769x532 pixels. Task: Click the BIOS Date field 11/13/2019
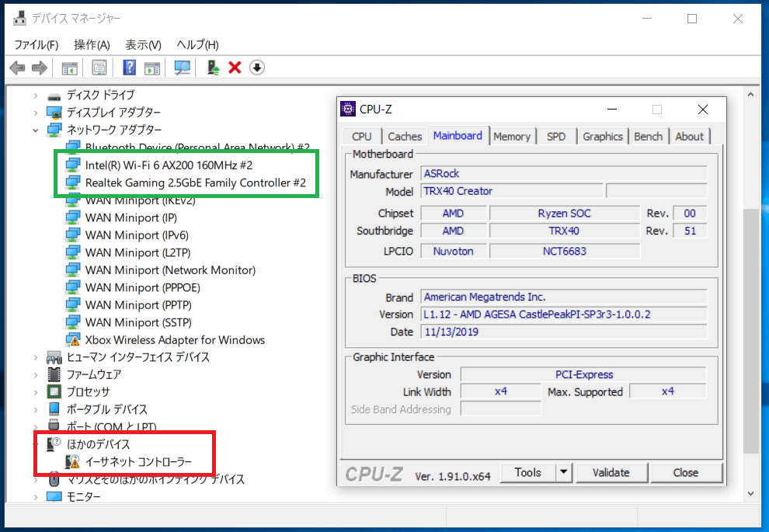click(563, 332)
